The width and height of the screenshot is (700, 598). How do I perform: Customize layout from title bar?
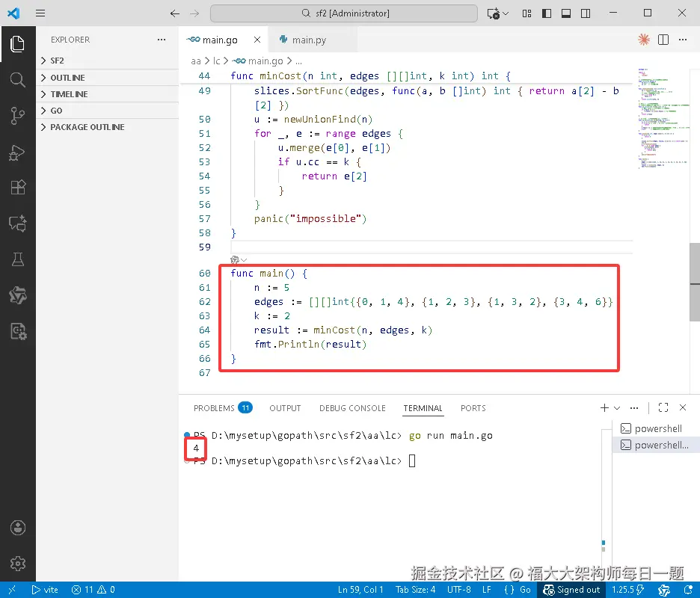pos(526,13)
